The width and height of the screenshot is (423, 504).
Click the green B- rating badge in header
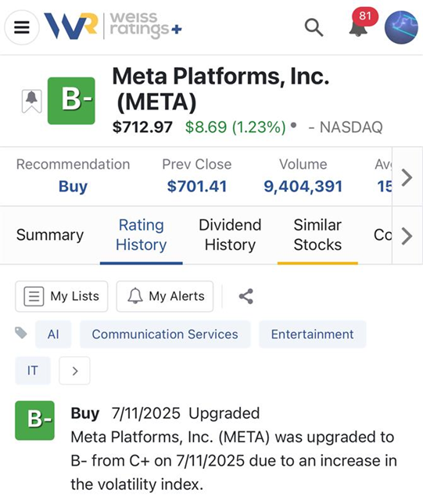(x=71, y=101)
